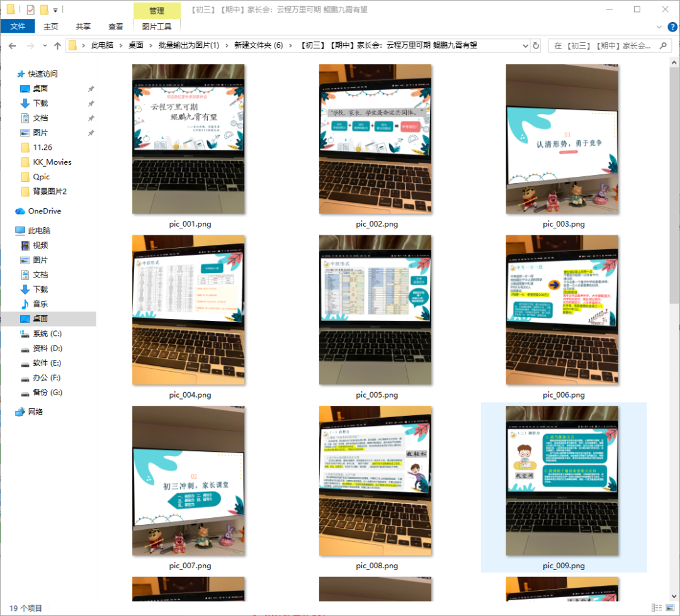Switch to large thumbnails view in status bar
This screenshot has width=680, height=616.
pos(669,608)
